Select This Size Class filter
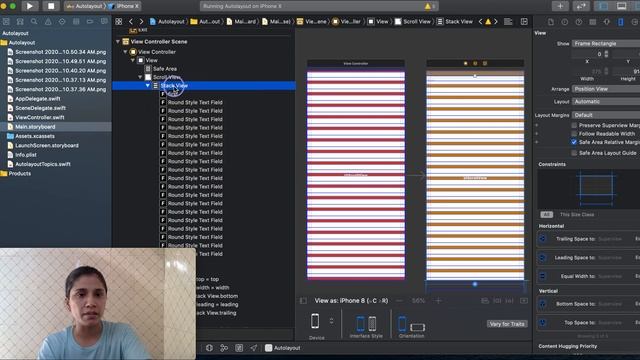The width and height of the screenshot is (640, 360). click(577, 215)
